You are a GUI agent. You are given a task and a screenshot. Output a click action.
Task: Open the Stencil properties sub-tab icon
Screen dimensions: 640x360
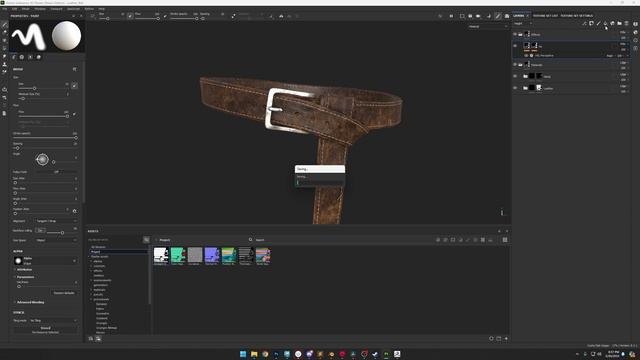coord(30,57)
